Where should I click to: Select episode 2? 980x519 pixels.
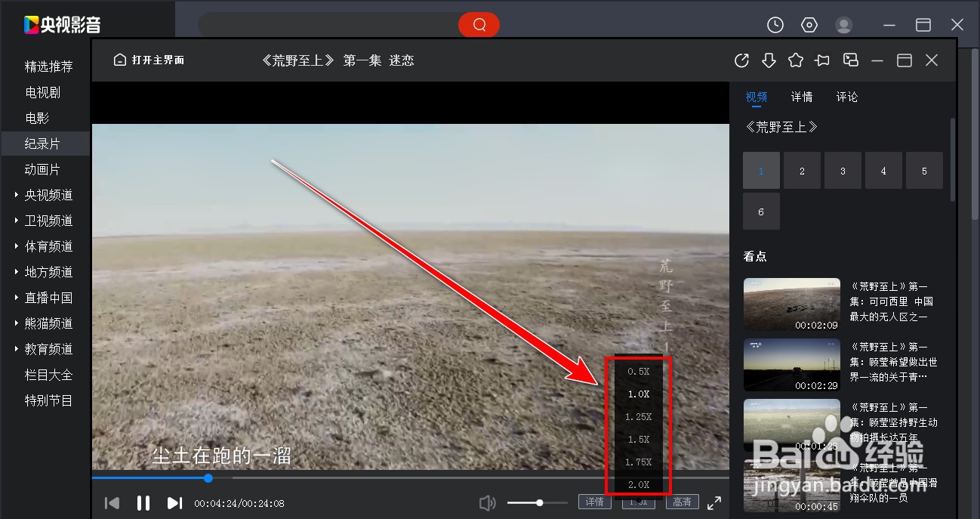pos(802,171)
